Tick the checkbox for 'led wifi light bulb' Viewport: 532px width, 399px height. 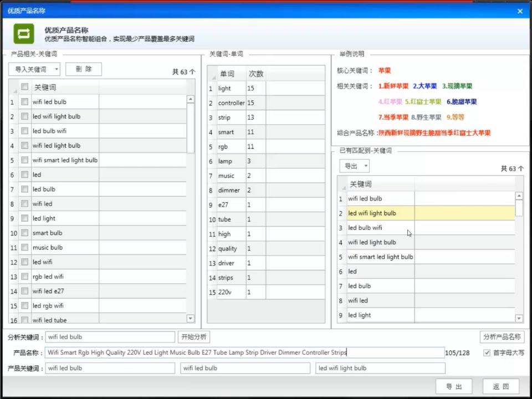(24, 116)
